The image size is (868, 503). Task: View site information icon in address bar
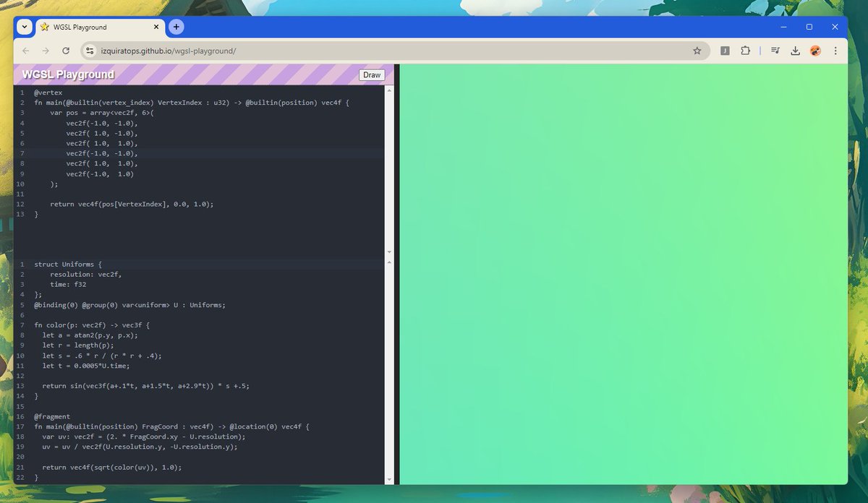[90, 51]
